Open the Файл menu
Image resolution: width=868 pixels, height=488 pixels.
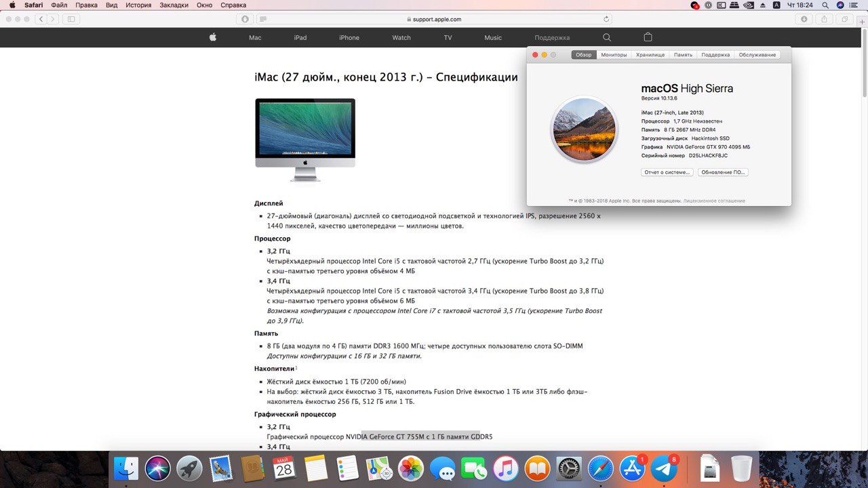[59, 5]
